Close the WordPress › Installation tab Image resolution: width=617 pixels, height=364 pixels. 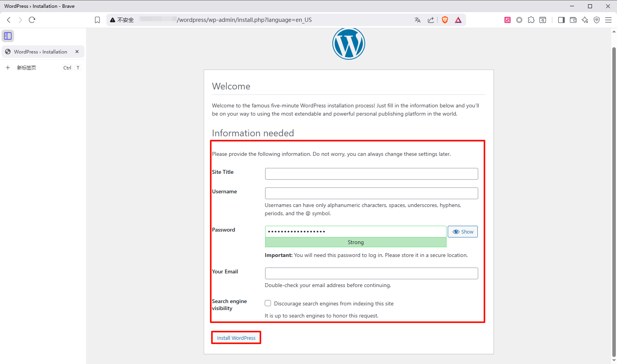pos(77,52)
